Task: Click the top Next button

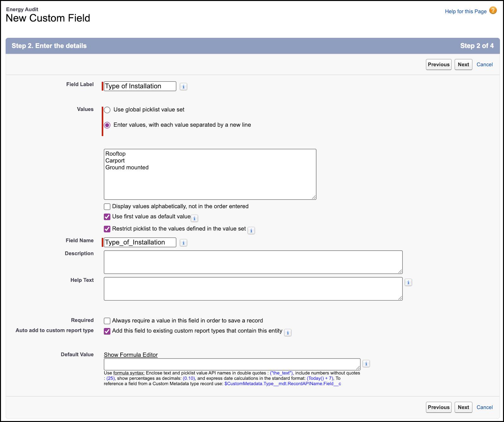Action: click(463, 64)
